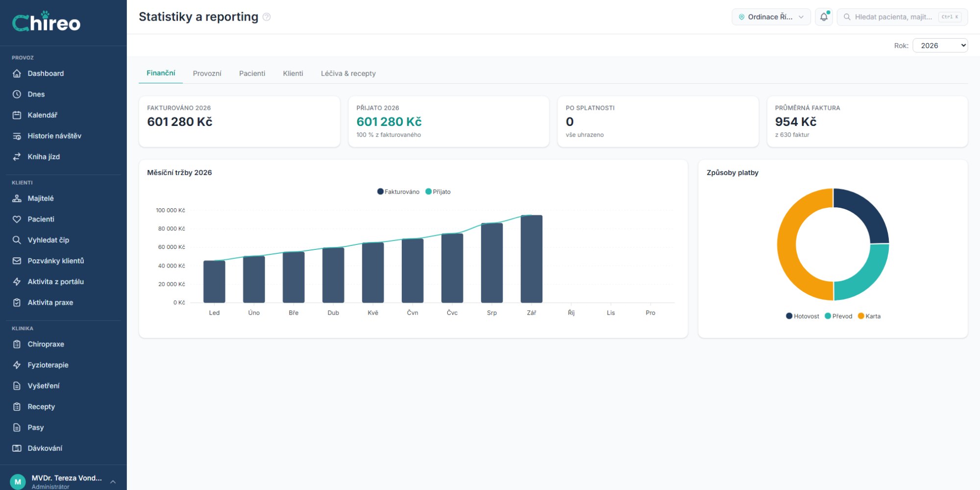Click the clipboard icon for Aktivita praxe
Screen dimensions: 980x490
pos(17,302)
